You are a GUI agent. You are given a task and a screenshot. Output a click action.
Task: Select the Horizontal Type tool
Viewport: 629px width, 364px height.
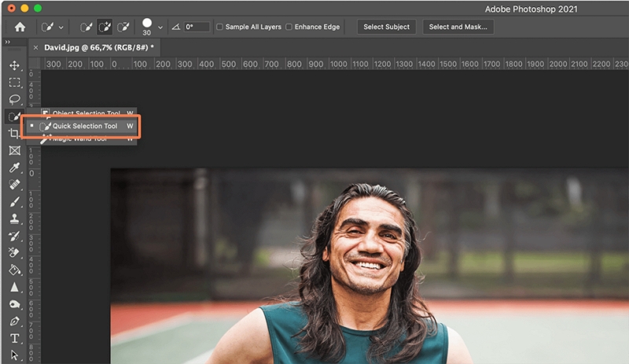point(14,339)
